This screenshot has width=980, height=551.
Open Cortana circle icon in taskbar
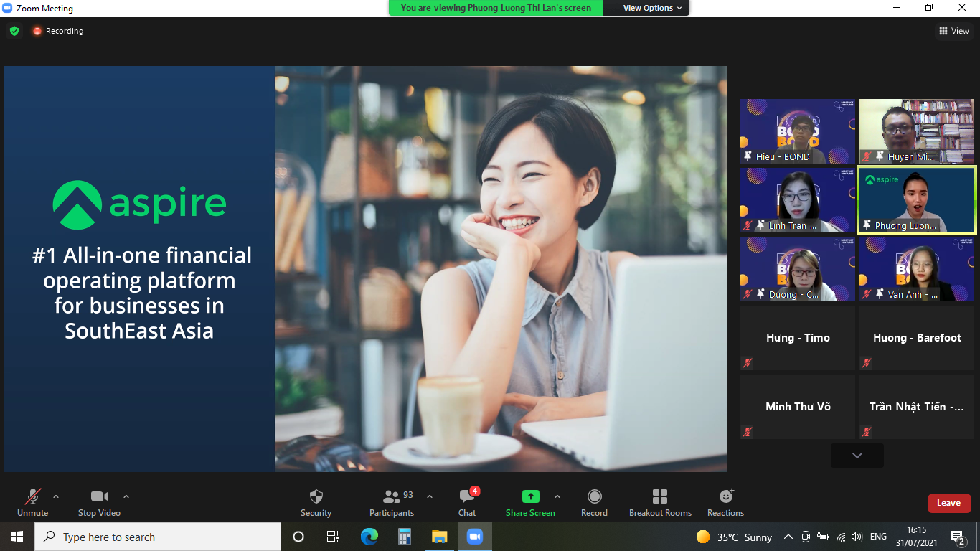tap(298, 537)
